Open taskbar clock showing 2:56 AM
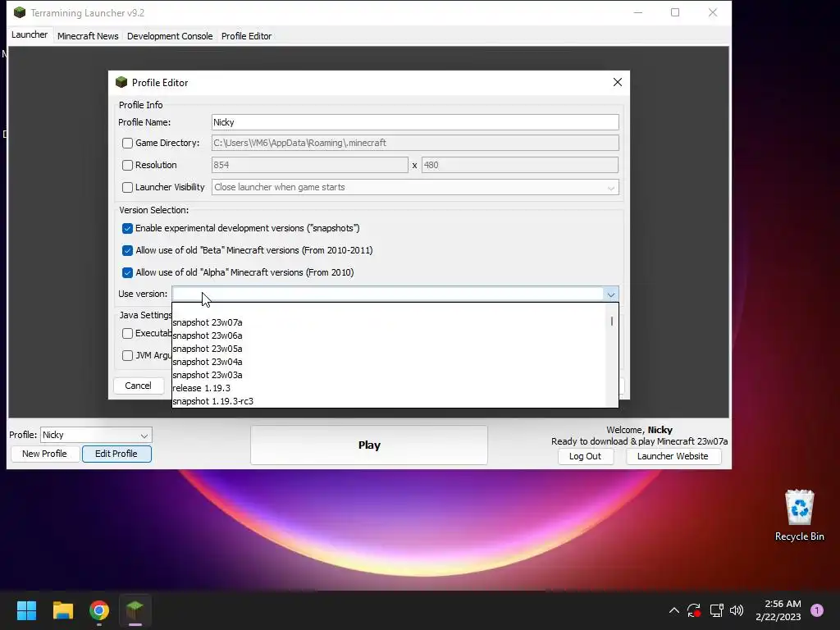The height and width of the screenshot is (630, 840). [x=778, y=610]
